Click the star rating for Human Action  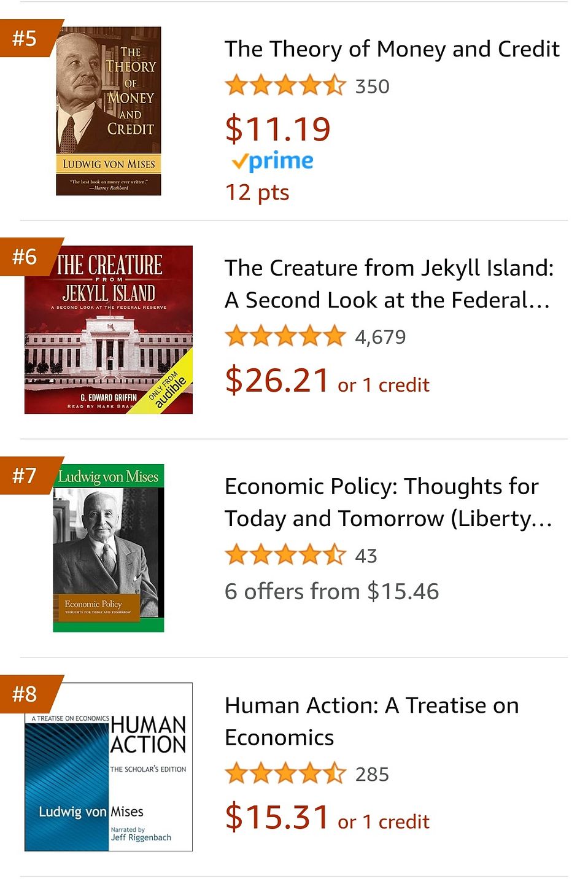click(x=284, y=774)
